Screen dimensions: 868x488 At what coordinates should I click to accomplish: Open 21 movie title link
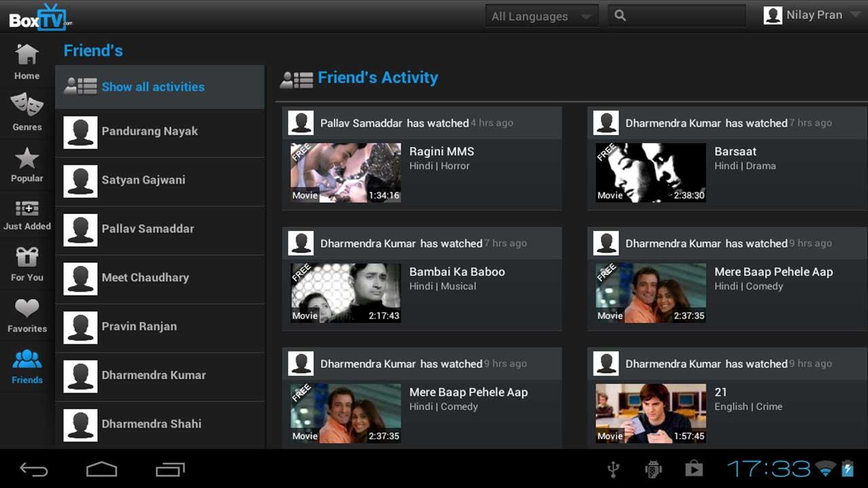coord(720,392)
